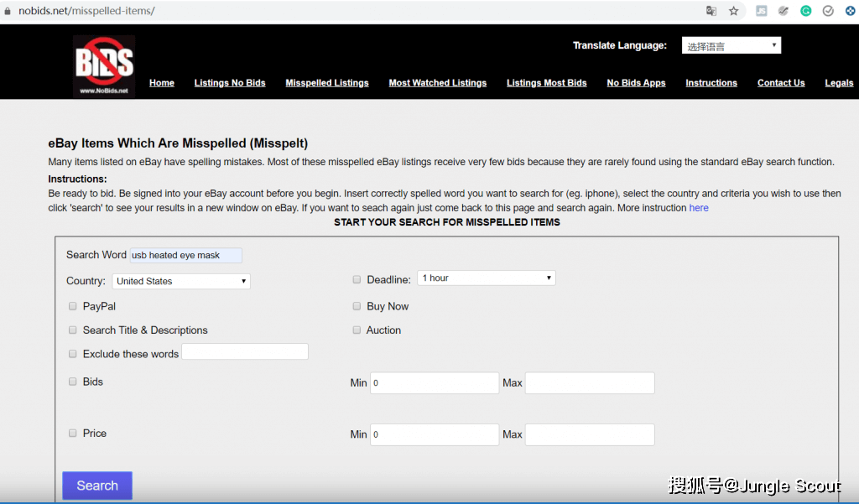Check the Auction option
The height and width of the screenshot is (504, 859).
(357, 330)
